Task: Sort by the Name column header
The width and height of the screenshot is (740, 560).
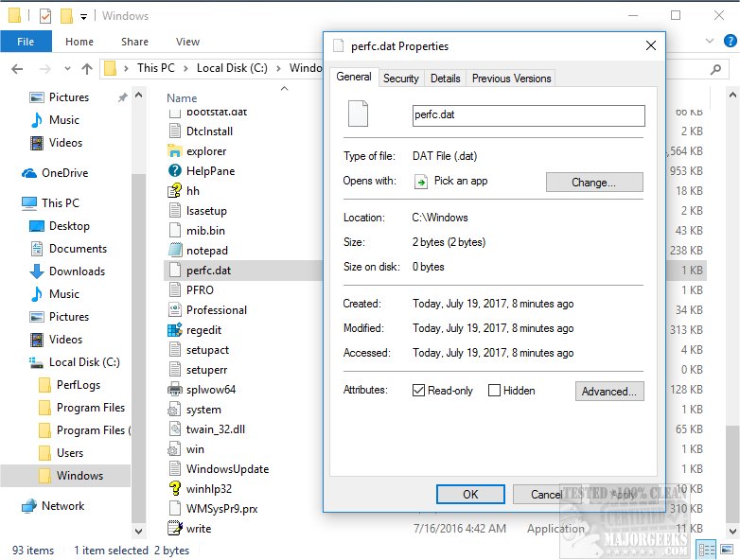Action: coord(182,98)
